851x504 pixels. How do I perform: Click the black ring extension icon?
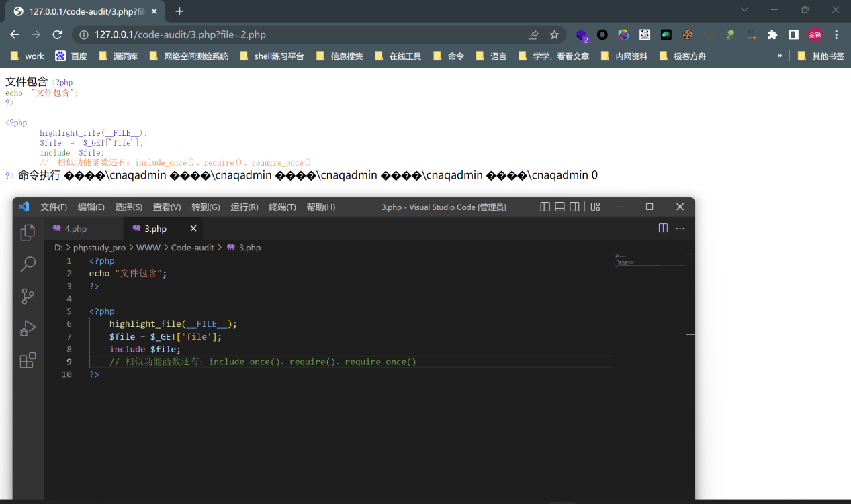(602, 34)
